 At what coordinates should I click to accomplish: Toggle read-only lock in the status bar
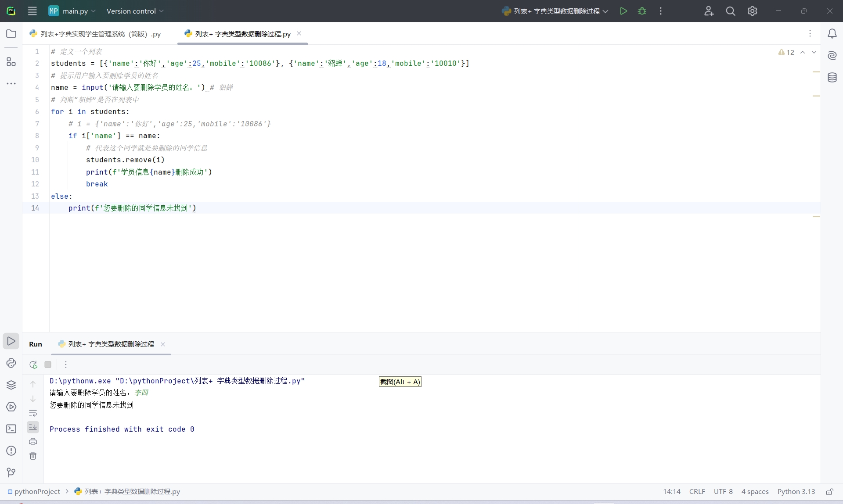(829, 492)
